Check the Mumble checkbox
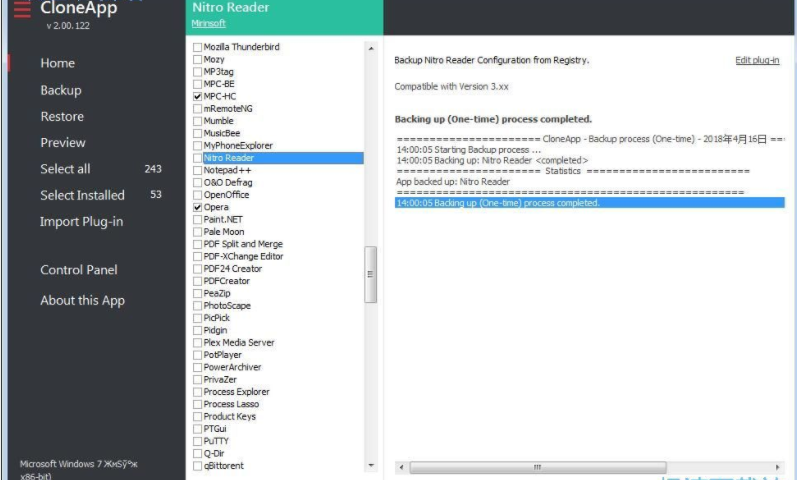This screenshot has width=797, height=480. click(198, 121)
